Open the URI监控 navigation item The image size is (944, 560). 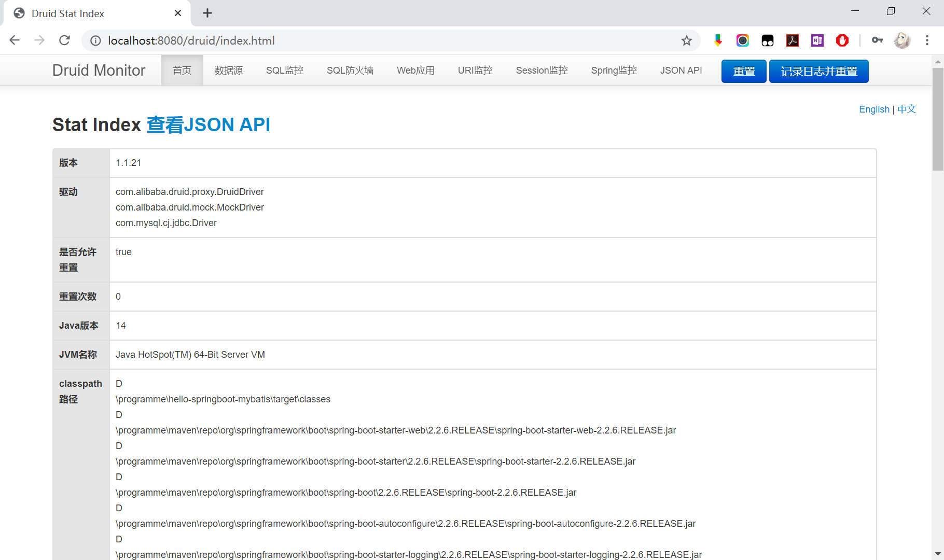click(475, 71)
